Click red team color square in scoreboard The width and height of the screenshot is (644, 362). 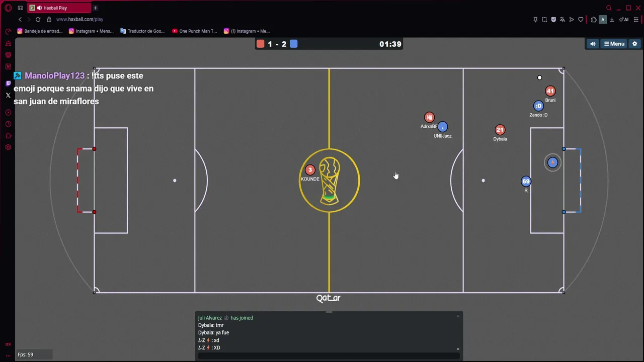[x=260, y=44]
